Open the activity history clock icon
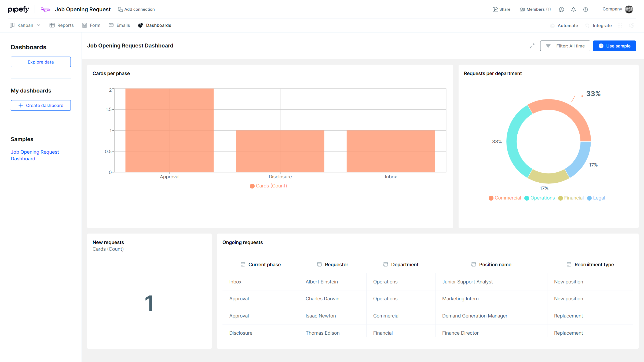This screenshot has width=644, height=362. [561, 9]
